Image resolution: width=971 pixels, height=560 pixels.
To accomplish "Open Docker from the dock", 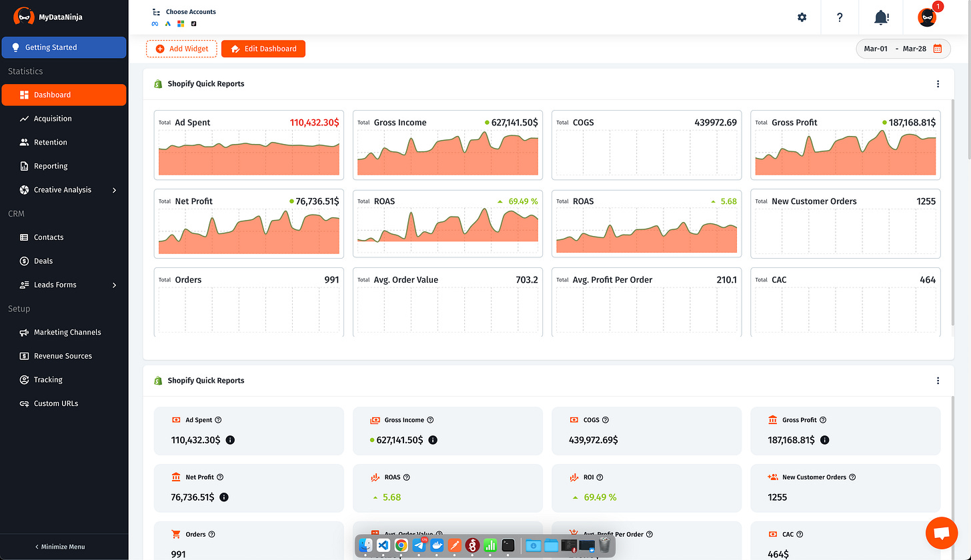I will click(x=437, y=545).
